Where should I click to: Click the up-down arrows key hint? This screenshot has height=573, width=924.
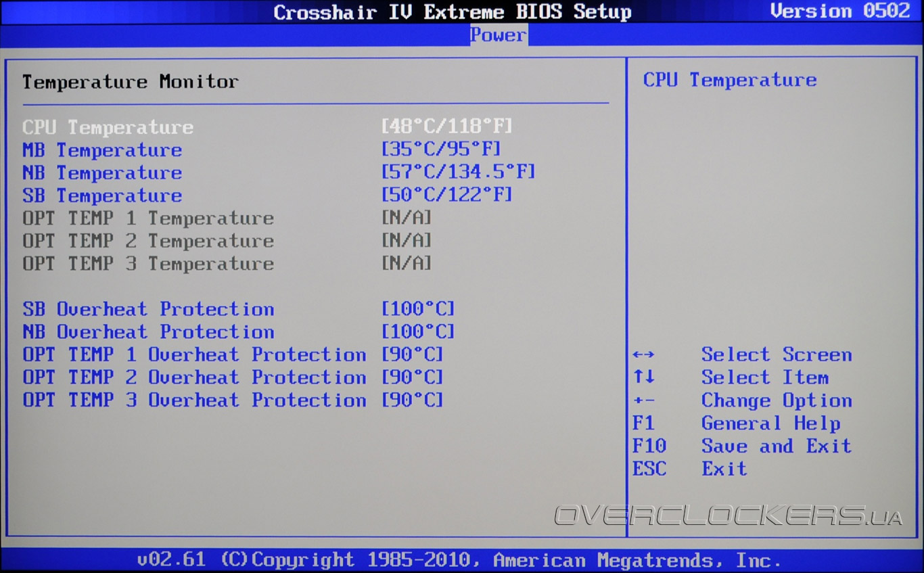(643, 377)
